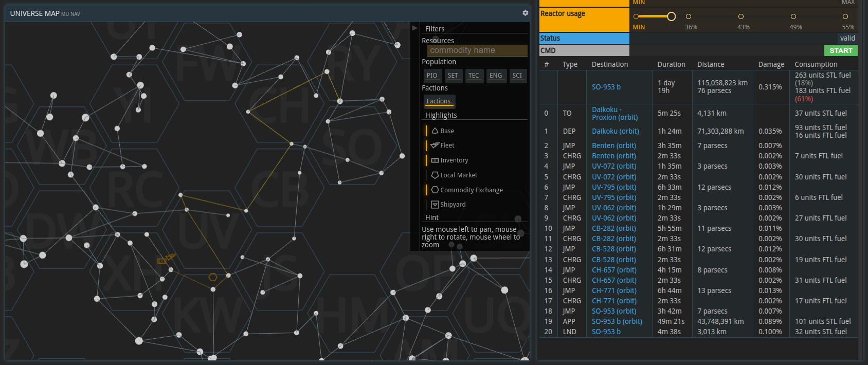Click the green START button
This screenshot has width=868, height=365.
(841, 50)
